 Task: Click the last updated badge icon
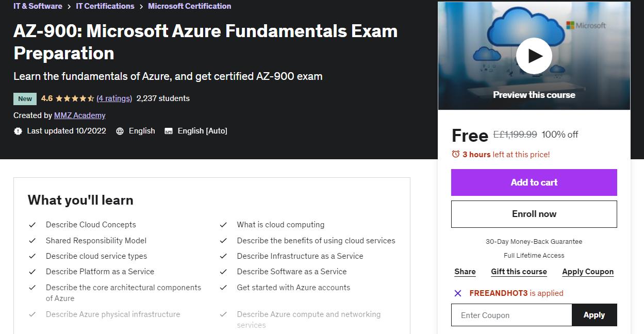[x=18, y=131]
